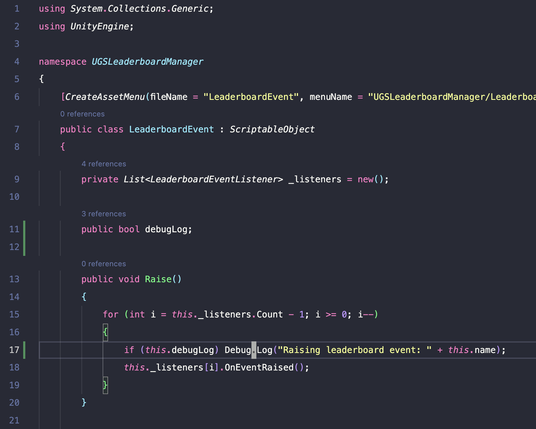This screenshot has height=429, width=536.
Task: Click '_listeners' field declaration on line 9
Action: point(315,179)
